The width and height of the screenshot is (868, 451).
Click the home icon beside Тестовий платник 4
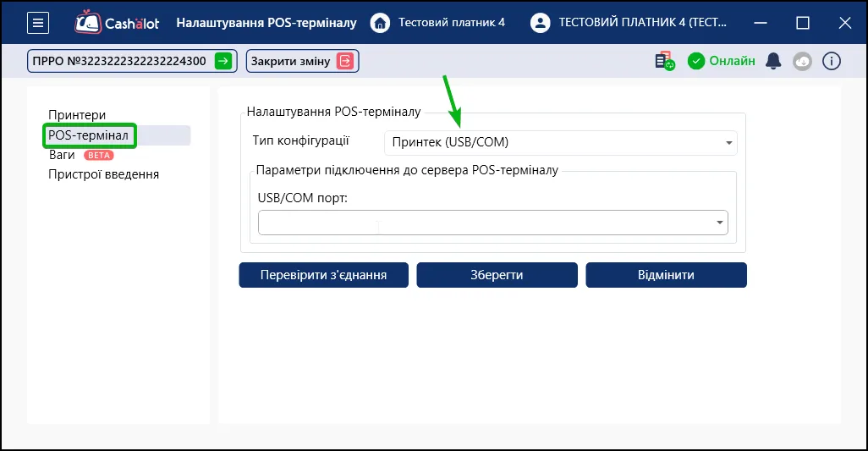point(380,23)
